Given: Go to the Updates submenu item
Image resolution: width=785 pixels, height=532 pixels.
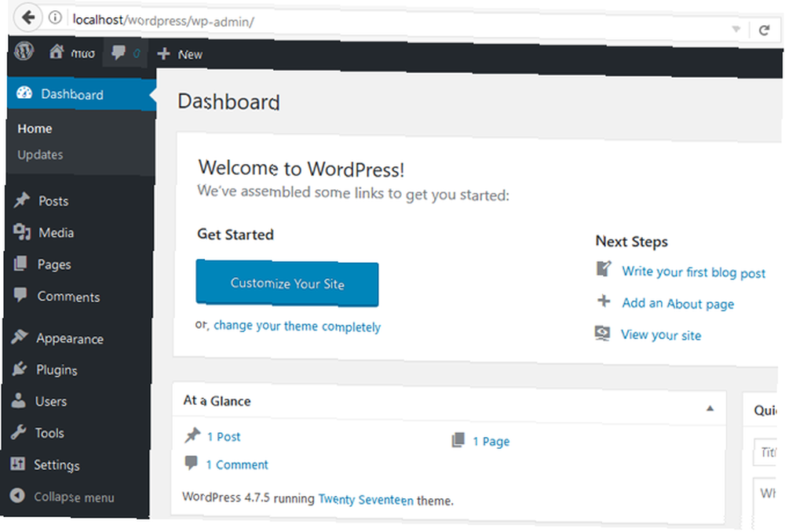Looking at the screenshot, I should click(x=40, y=155).
